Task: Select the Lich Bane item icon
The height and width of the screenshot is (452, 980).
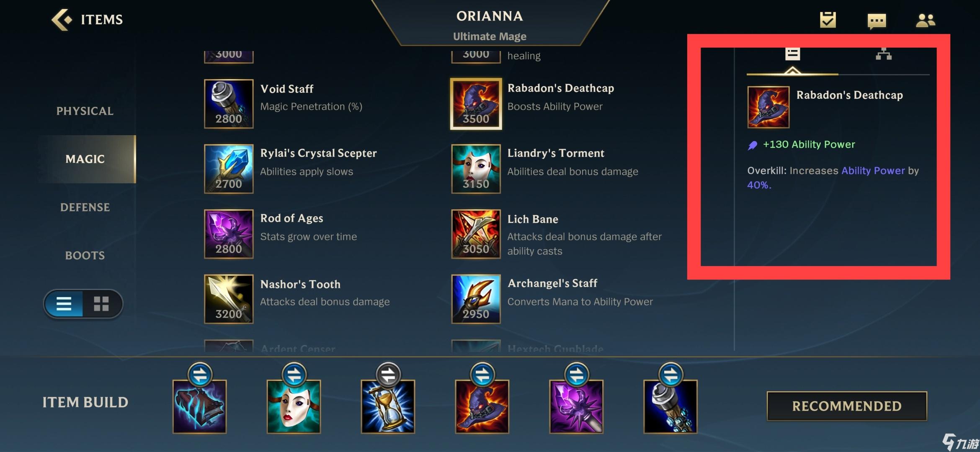Action: pyautogui.click(x=476, y=234)
